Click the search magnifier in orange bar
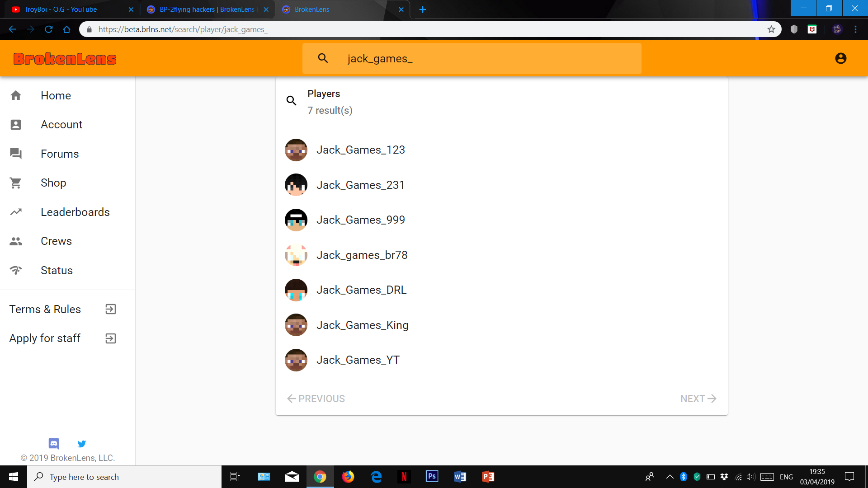 (x=323, y=58)
